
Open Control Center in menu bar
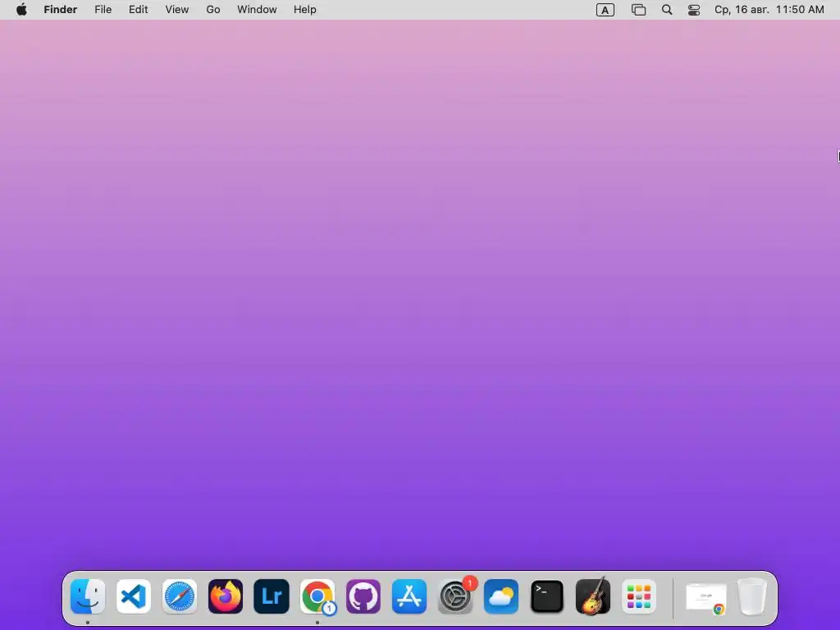pos(694,10)
